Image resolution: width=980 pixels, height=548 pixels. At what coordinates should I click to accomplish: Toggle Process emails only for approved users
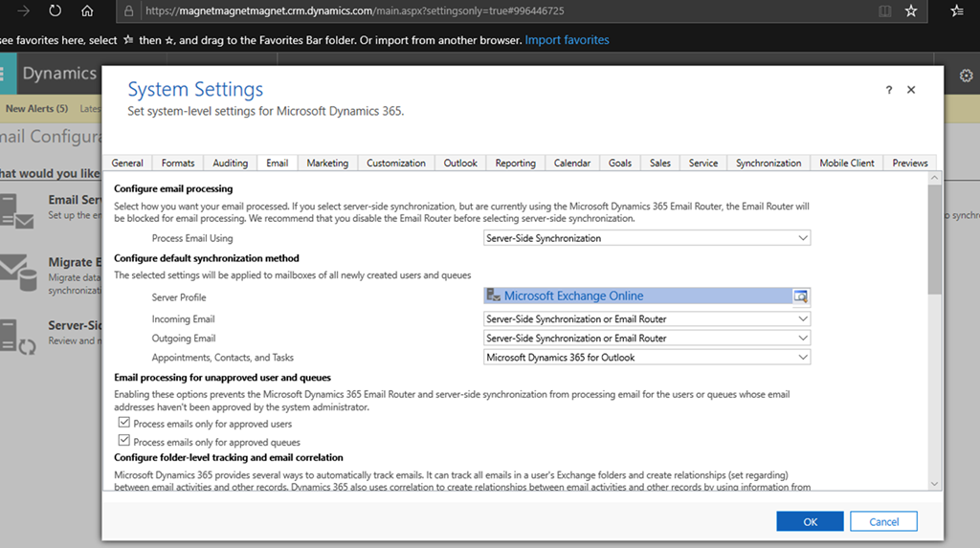(x=123, y=423)
